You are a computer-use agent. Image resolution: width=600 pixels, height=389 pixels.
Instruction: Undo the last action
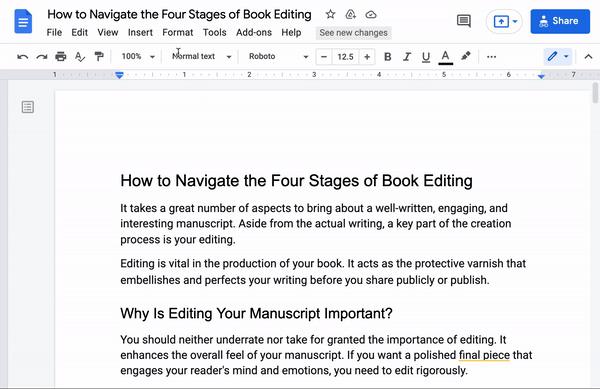click(23, 57)
